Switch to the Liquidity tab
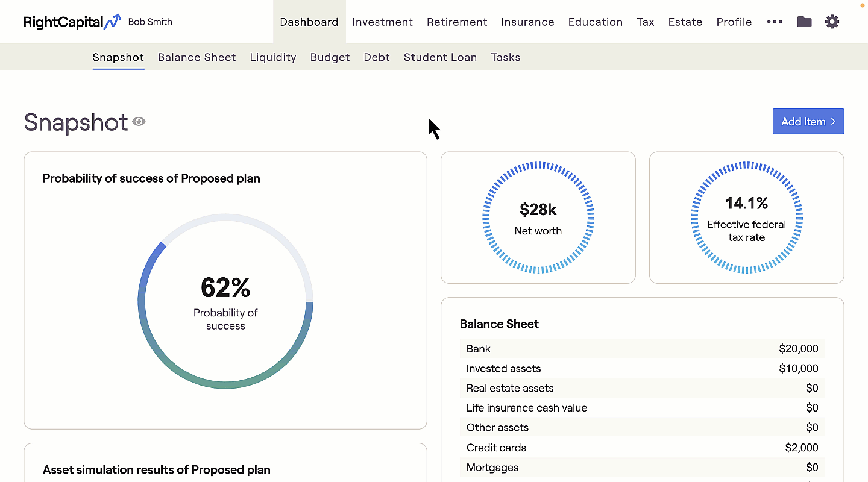Screen dimensions: 868x482 pyautogui.click(x=273, y=57)
